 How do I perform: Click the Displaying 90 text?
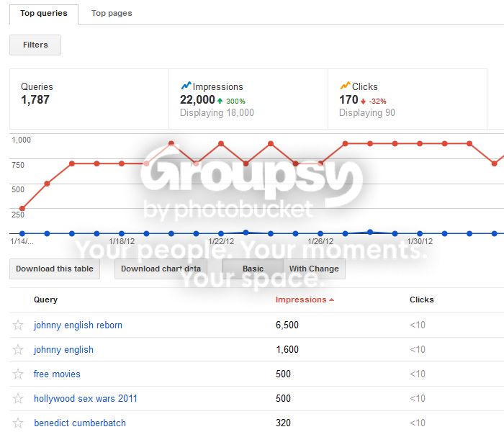pos(367,112)
